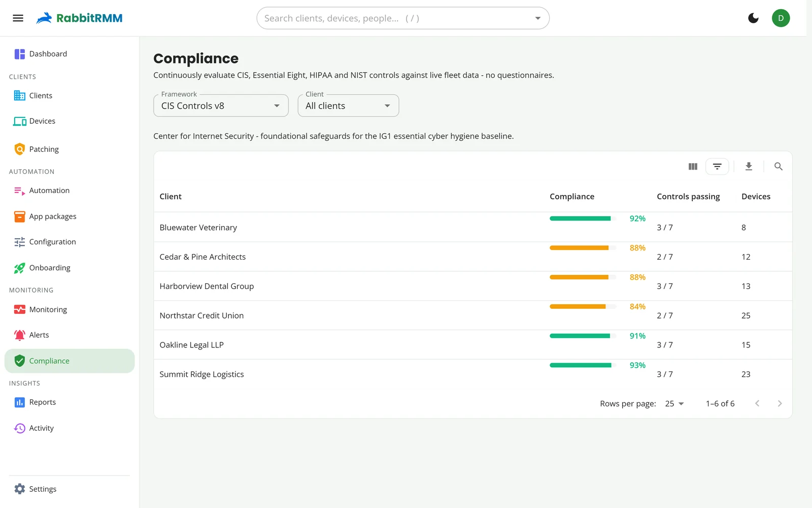The image size is (812, 508).
Task: Open the hamburger navigation menu
Action: 18,18
